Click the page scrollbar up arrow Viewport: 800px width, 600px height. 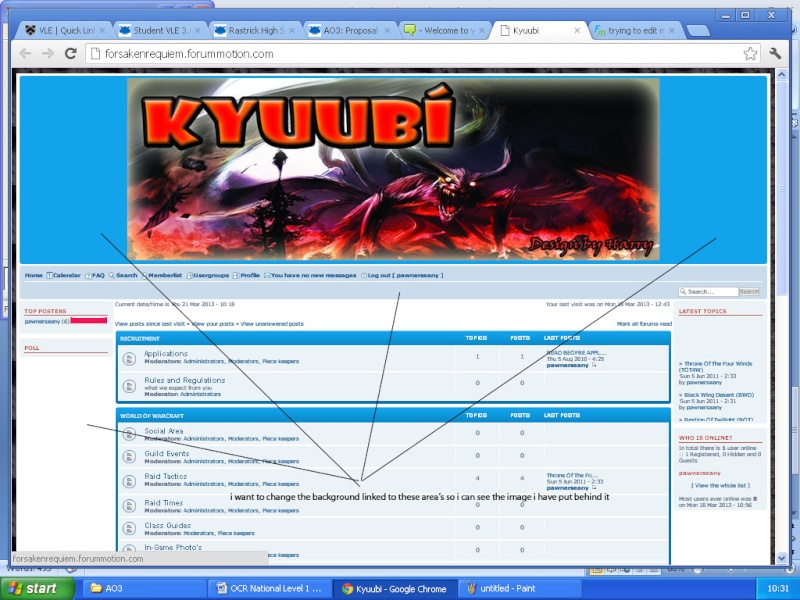(x=782, y=74)
